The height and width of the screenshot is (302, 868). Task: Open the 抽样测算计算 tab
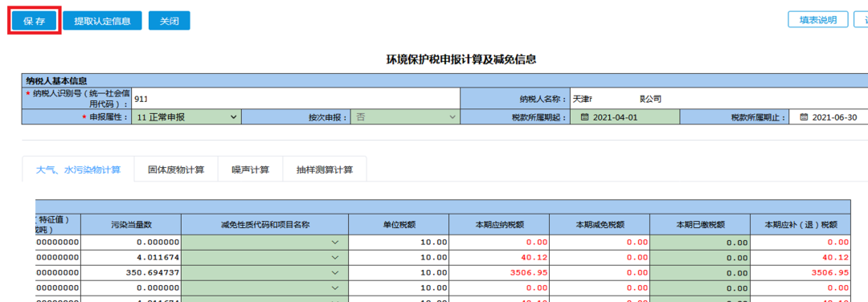tap(325, 169)
